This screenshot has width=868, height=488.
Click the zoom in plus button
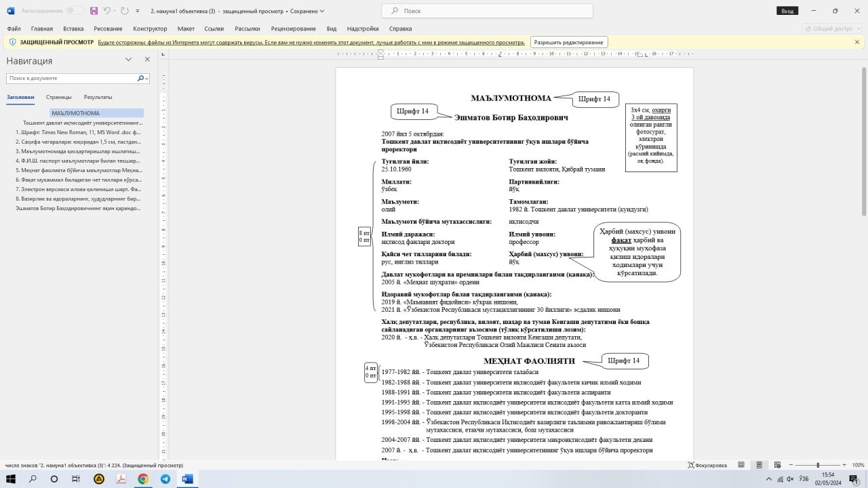pyautogui.click(x=844, y=465)
